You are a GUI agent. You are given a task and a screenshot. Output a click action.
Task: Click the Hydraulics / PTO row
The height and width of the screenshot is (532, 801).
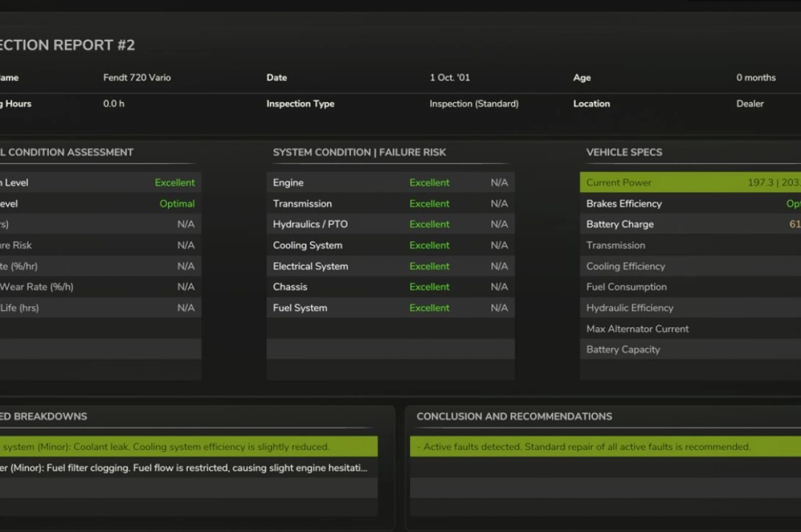(x=390, y=224)
